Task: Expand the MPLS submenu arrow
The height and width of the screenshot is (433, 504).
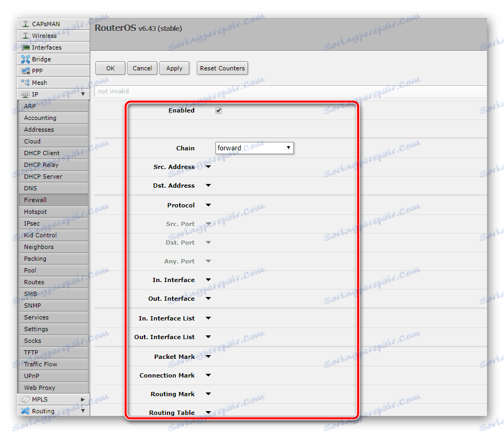Action: pos(83,399)
